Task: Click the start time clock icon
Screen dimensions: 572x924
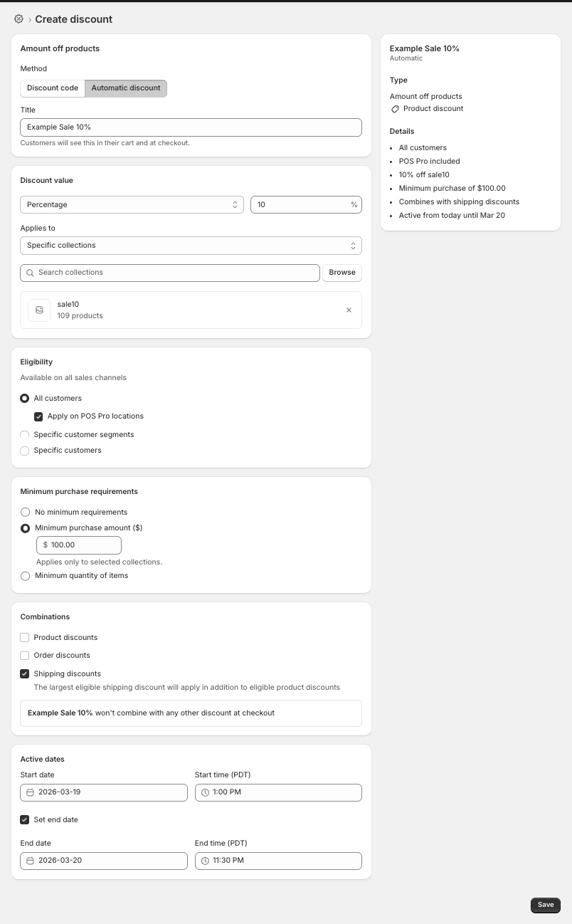Action: point(205,792)
